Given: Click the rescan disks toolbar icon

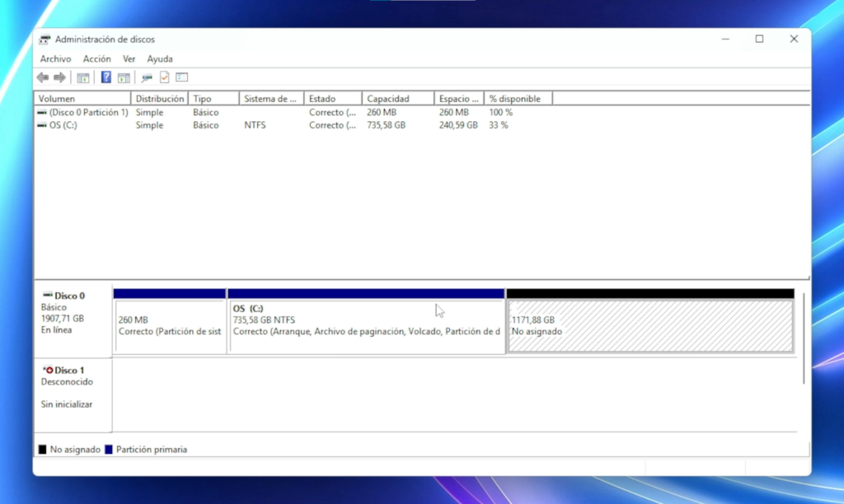Looking at the screenshot, I should pos(147,77).
